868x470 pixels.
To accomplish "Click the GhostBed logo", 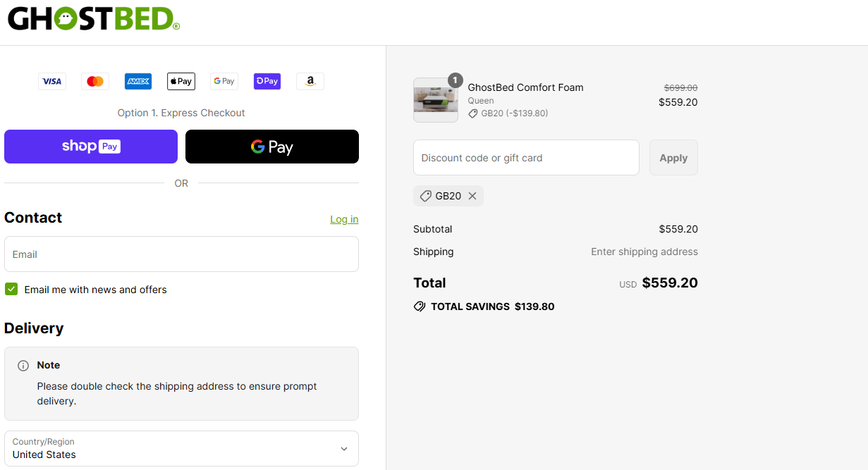I will pyautogui.click(x=93, y=18).
